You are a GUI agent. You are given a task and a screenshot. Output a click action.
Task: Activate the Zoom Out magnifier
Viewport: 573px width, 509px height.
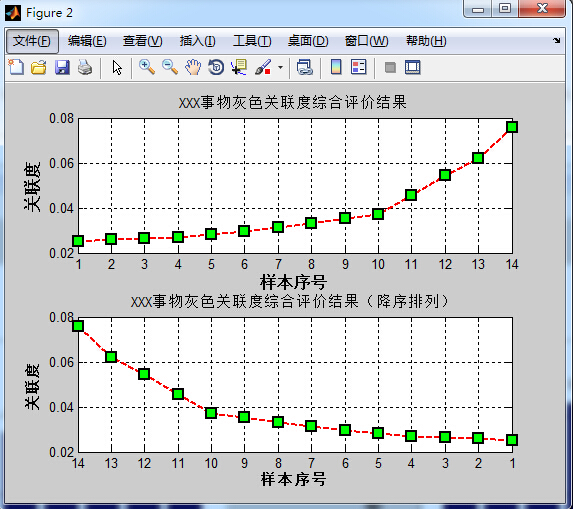[x=170, y=68]
